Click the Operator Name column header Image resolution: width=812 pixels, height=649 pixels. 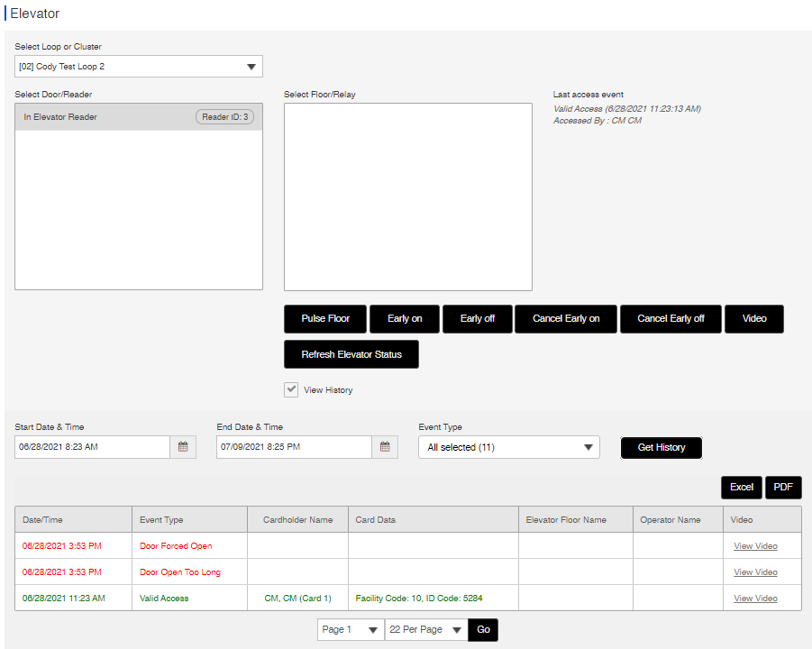click(x=678, y=519)
